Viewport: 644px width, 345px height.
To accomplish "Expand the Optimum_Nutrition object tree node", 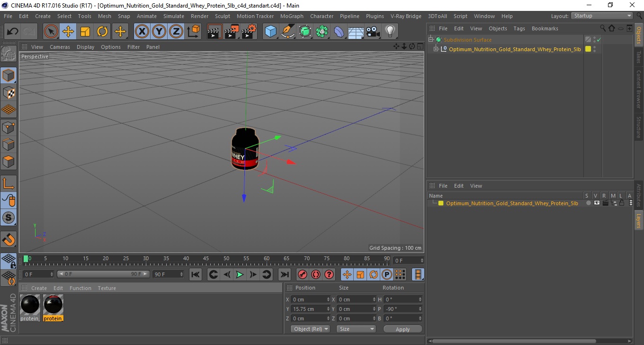I will 436,49.
